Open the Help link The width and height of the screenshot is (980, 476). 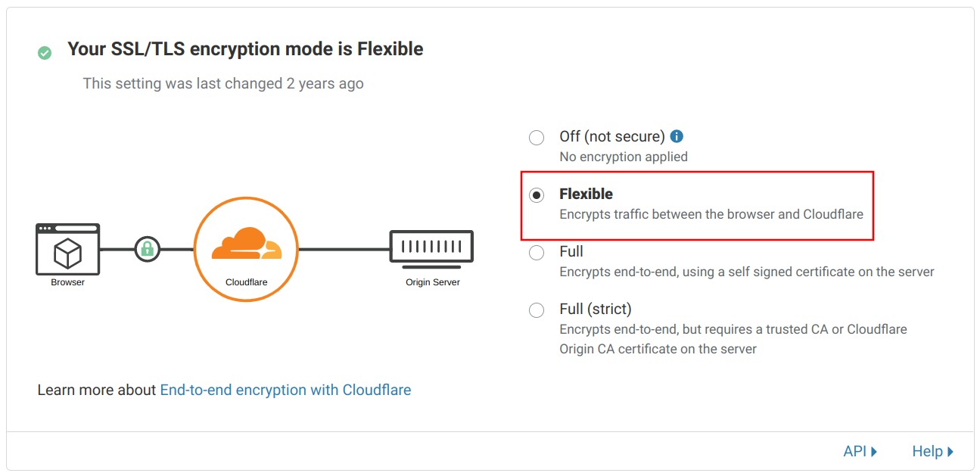[927, 451]
